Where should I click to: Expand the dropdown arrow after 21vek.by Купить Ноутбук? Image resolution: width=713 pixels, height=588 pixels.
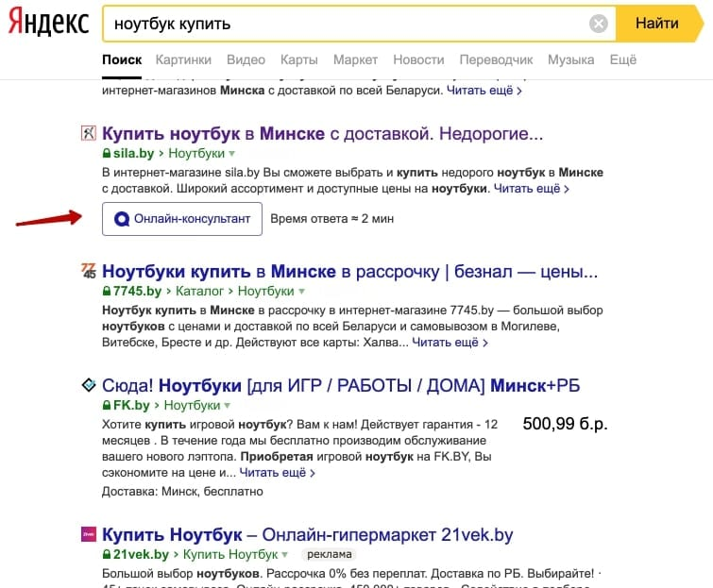pos(284,555)
